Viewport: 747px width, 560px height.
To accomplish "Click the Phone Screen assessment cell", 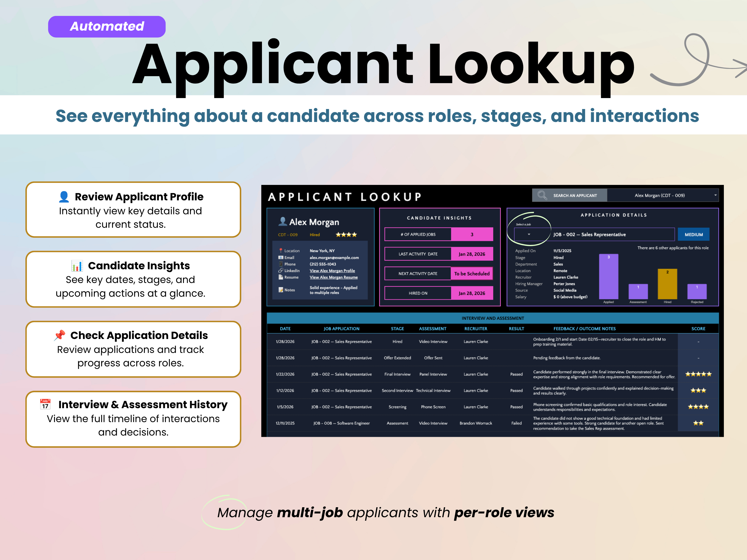I will 433,407.
